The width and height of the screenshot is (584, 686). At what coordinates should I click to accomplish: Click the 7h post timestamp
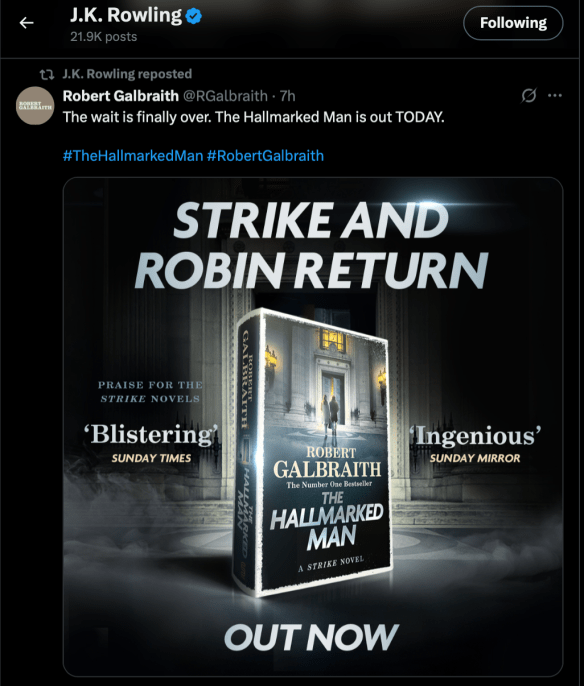287,96
